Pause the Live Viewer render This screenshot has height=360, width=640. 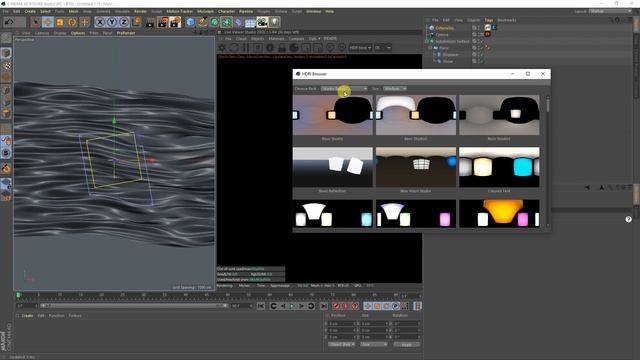246,48
